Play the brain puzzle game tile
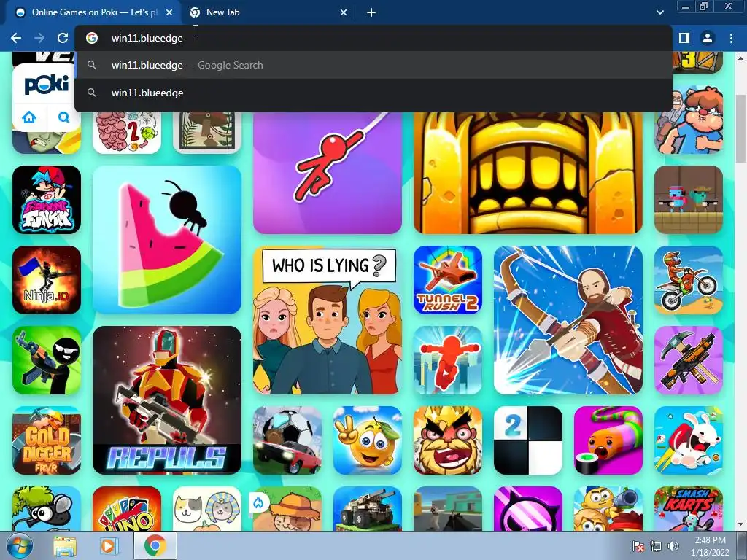The width and height of the screenshot is (747, 560). (127, 133)
